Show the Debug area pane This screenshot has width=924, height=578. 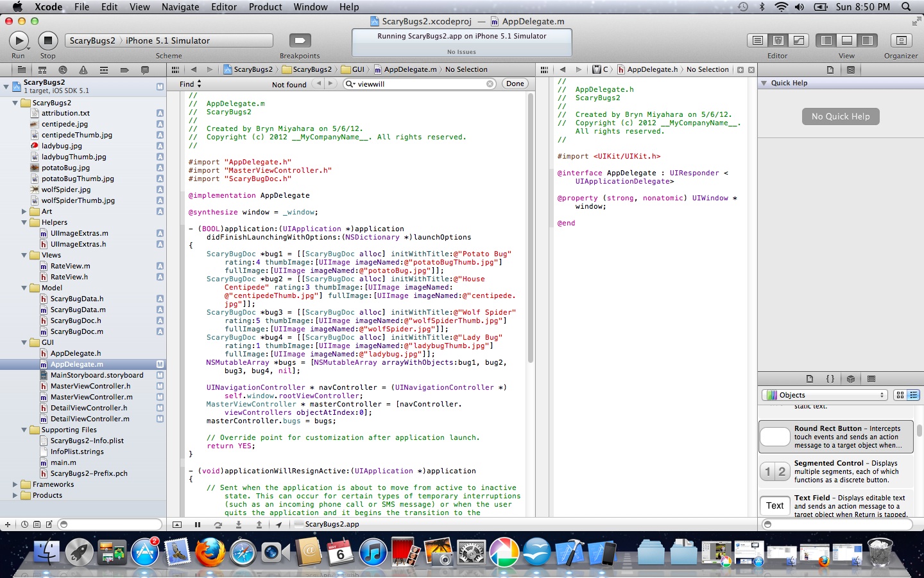tap(847, 40)
